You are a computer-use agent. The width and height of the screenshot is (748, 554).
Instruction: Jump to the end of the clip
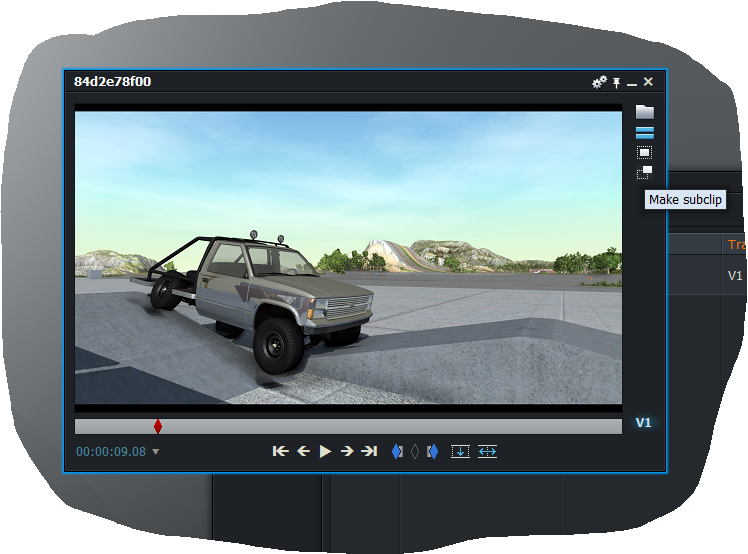tap(369, 451)
